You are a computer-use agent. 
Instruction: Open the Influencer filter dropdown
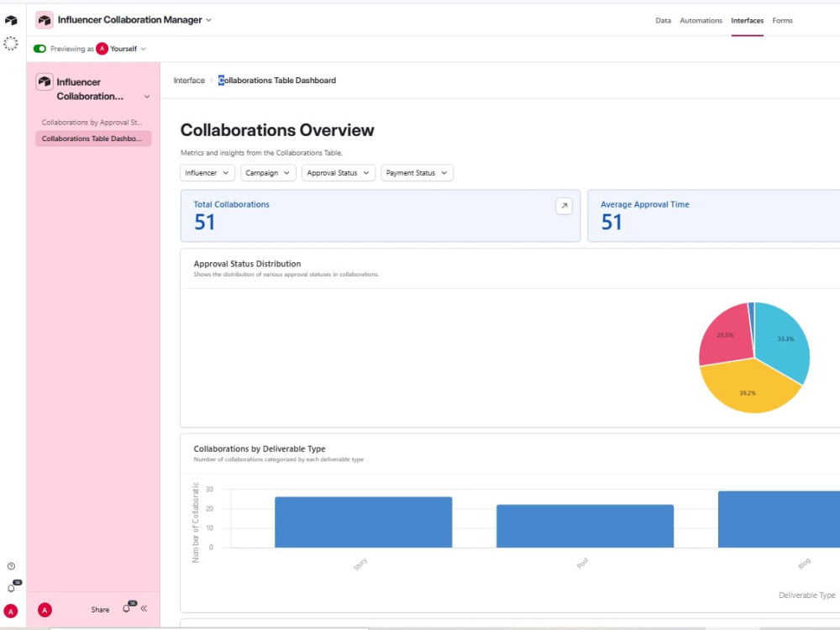pyautogui.click(x=207, y=172)
